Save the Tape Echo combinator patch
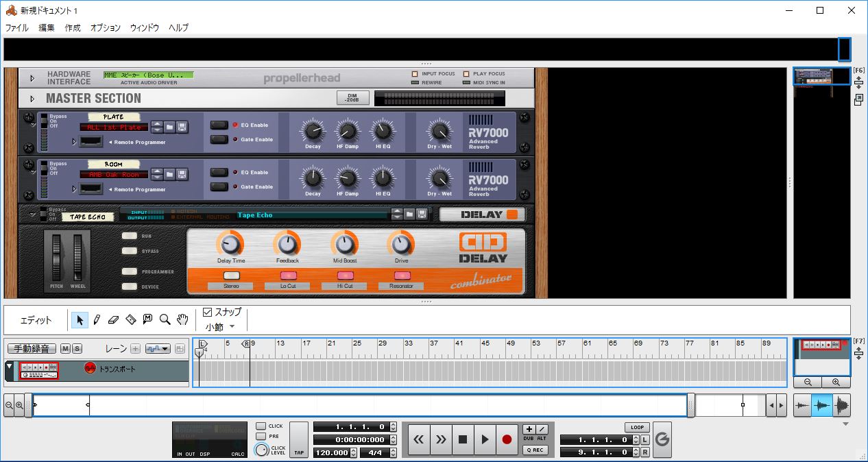The width and height of the screenshot is (868, 462). click(x=422, y=215)
